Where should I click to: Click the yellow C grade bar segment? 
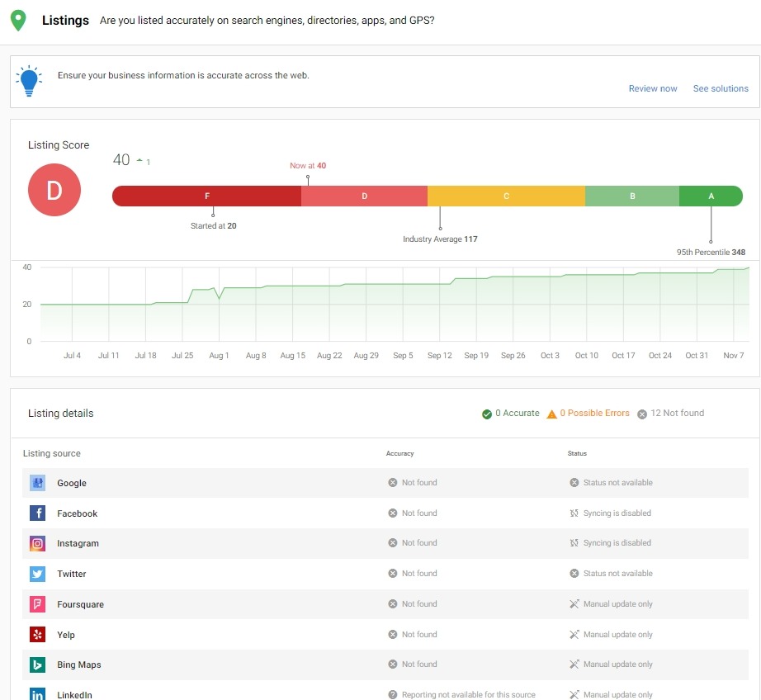coord(506,196)
